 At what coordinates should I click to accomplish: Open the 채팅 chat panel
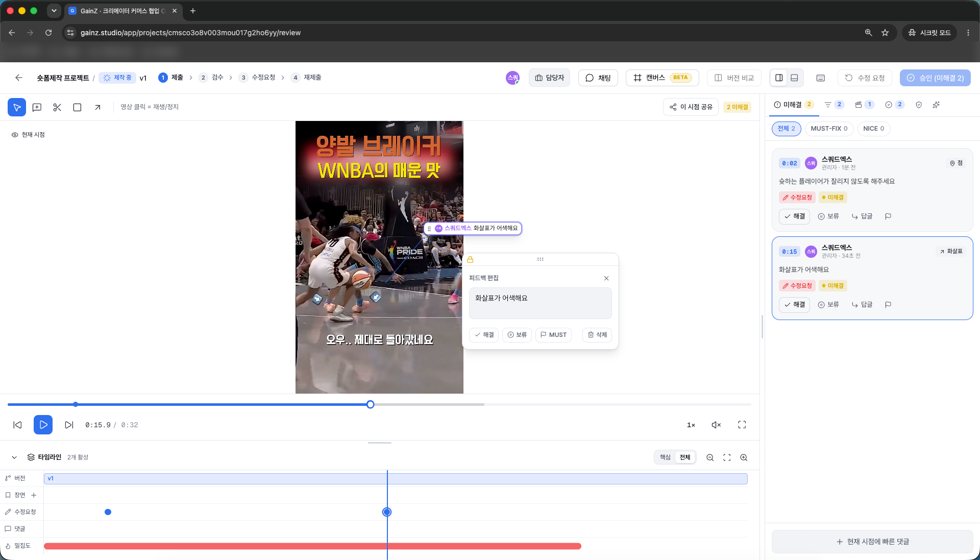[598, 78]
